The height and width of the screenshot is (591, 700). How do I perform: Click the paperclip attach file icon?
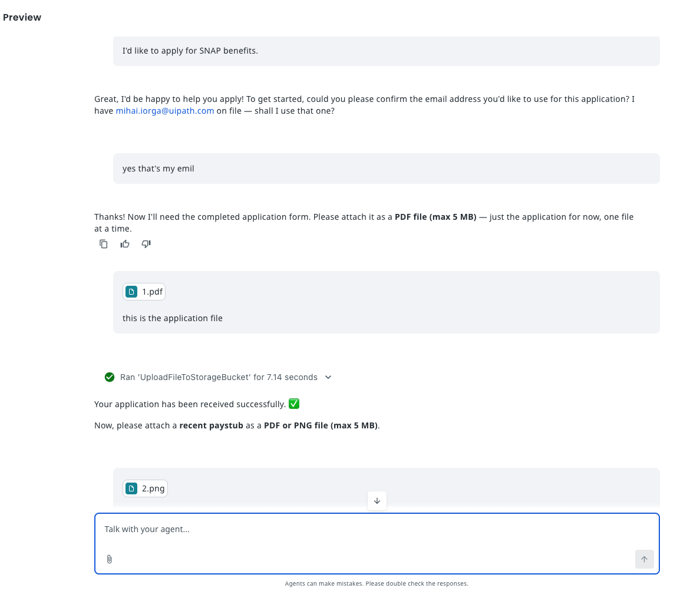point(110,559)
